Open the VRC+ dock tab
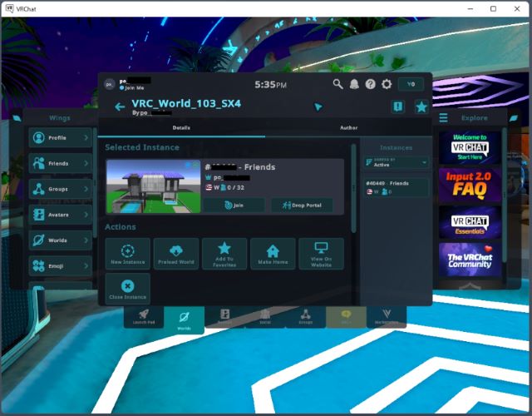Screen dimensions: 532x416 pos(346,317)
